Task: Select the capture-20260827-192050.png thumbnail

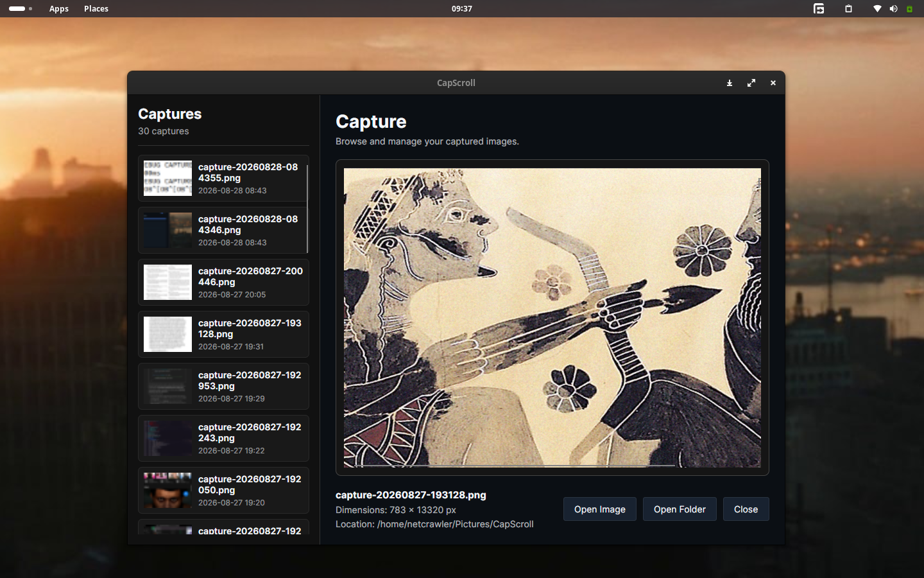Action: click(x=167, y=490)
